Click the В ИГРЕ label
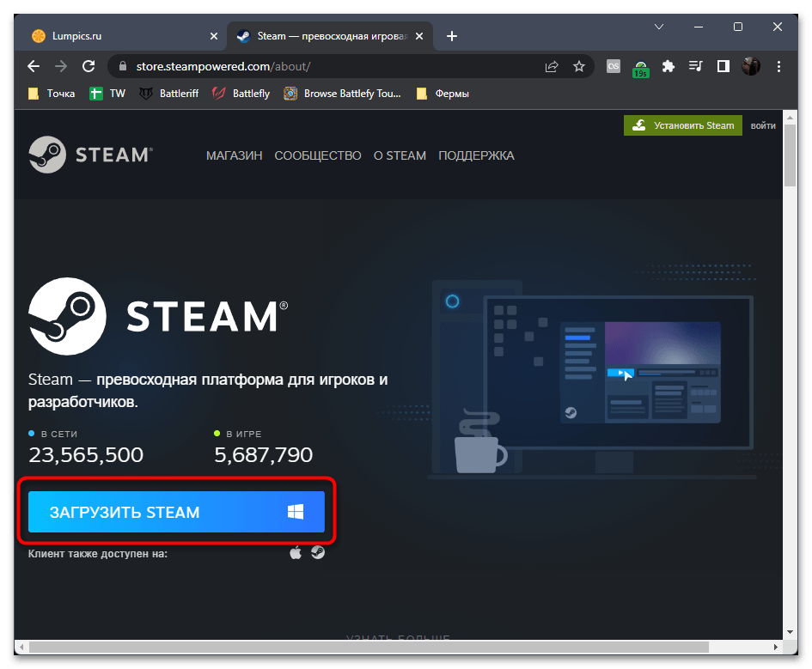This screenshot has height=669, width=812. (243, 434)
